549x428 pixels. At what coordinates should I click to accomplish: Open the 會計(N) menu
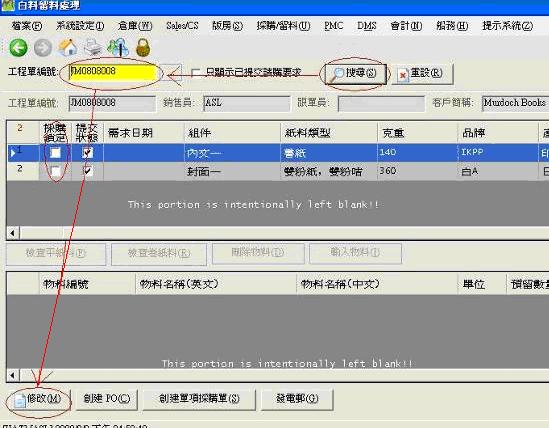[x=406, y=26]
